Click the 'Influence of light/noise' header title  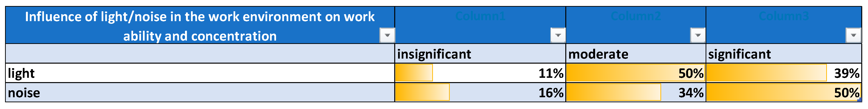click(x=199, y=26)
